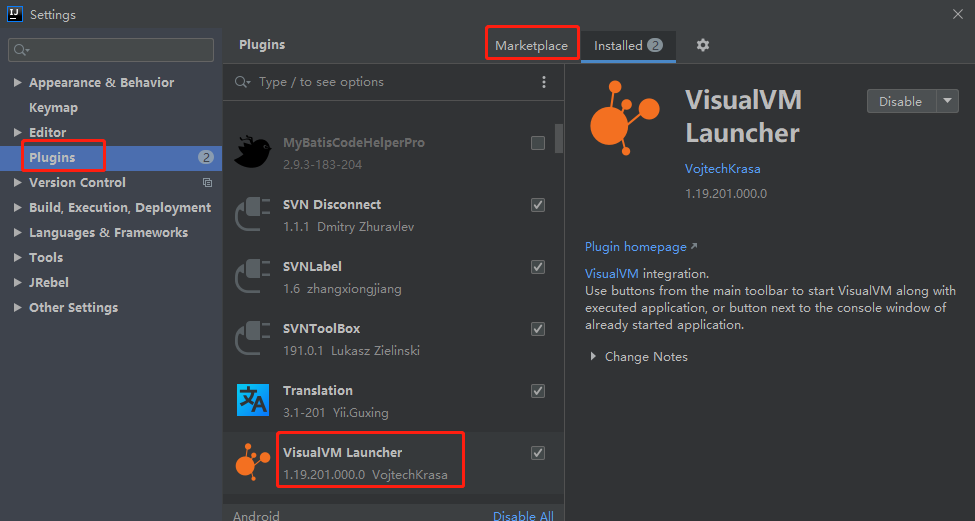This screenshot has height=521, width=975.
Task: Click the plugin list vertical scrollbar
Action: tap(558, 140)
